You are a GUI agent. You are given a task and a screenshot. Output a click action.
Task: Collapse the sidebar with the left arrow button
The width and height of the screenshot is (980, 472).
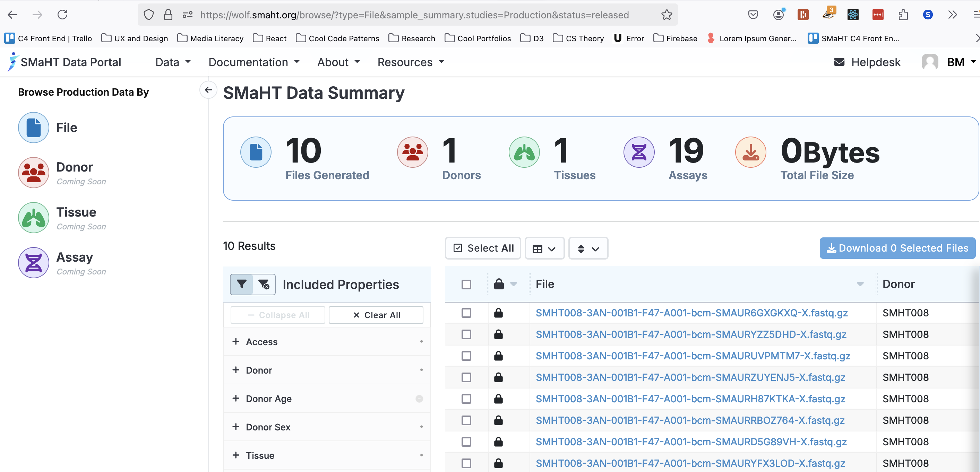pyautogui.click(x=208, y=90)
